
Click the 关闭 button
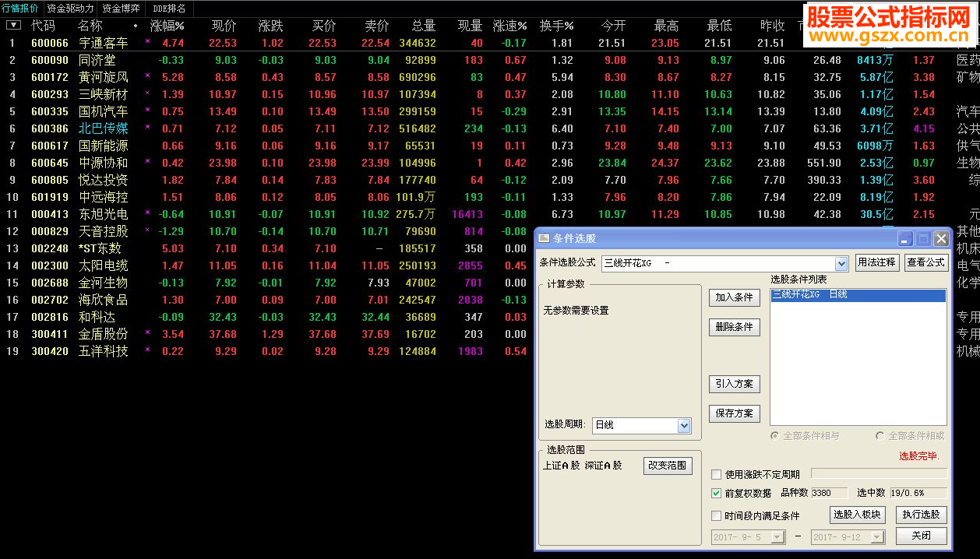922,536
